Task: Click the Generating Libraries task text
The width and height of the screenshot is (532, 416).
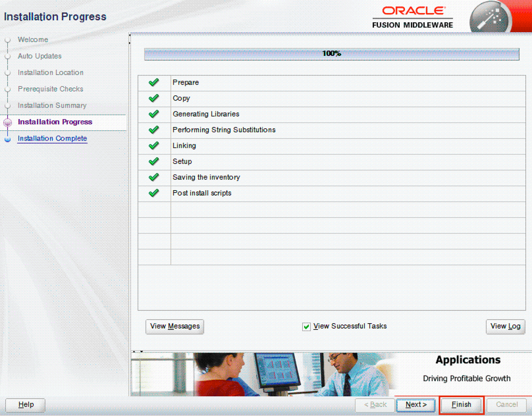Action: pos(206,114)
